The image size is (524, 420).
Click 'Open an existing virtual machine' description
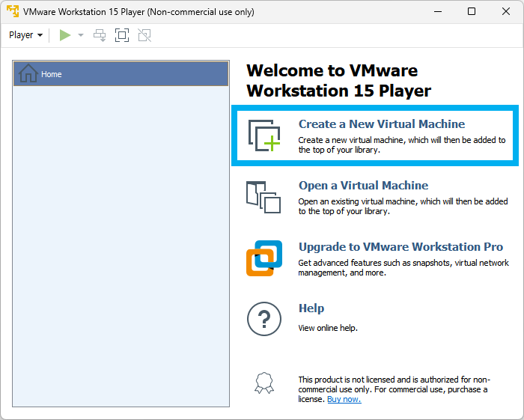pos(403,206)
